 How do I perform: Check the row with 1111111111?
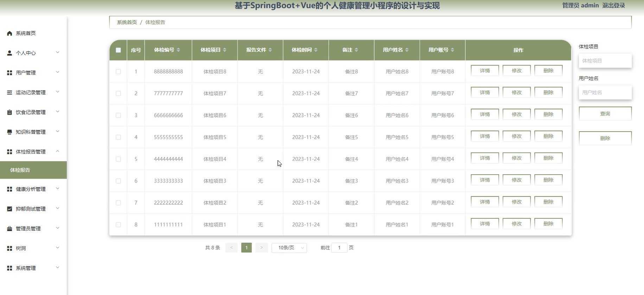pyautogui.click(x=119, y=225)
